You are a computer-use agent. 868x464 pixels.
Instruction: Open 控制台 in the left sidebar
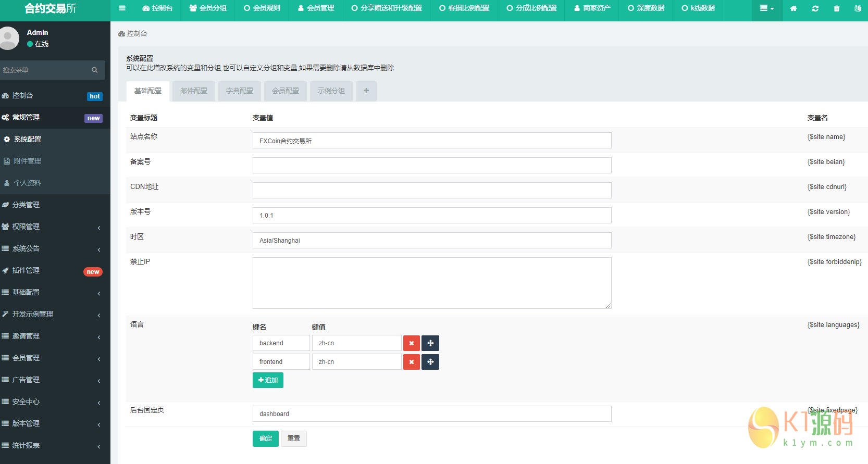coord(55,96)
